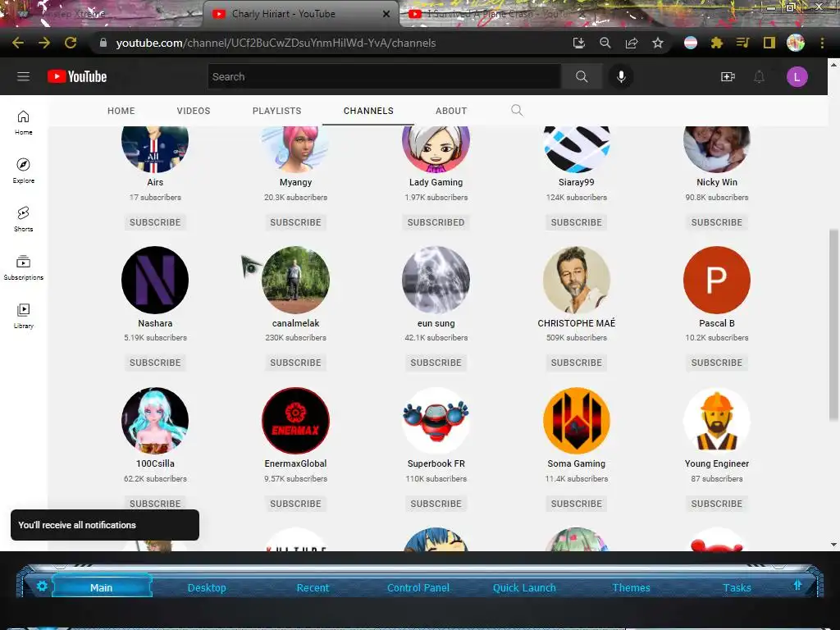Toggle the browser side panel icon

click(x=769, y=43)
